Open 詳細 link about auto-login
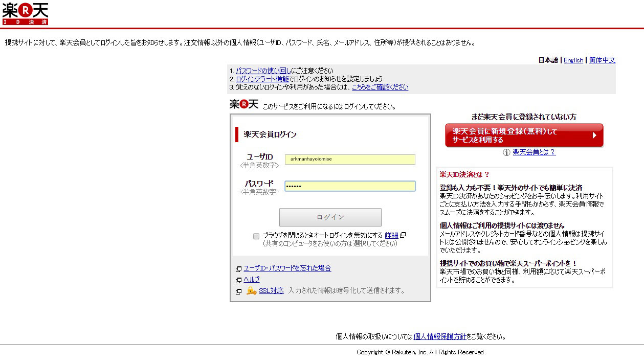The height and width of the screenshot is (363, 644). [x=391, y=235]
